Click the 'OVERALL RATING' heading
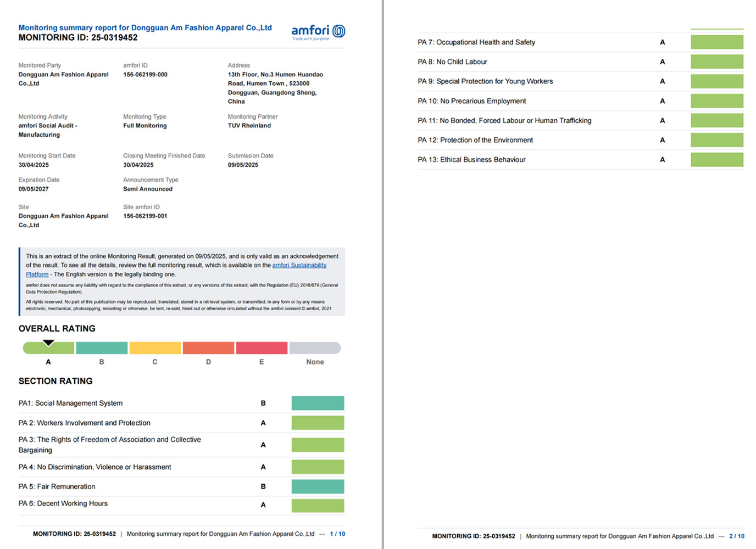This screenshot has height=549, width=756. pos(57,328)
